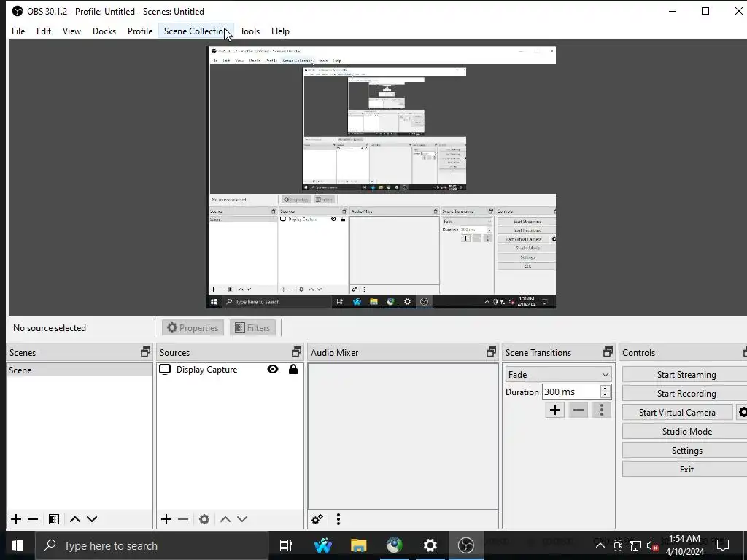
Task: Move scene down arrow in Scenes dock
Action: (92, 519)
